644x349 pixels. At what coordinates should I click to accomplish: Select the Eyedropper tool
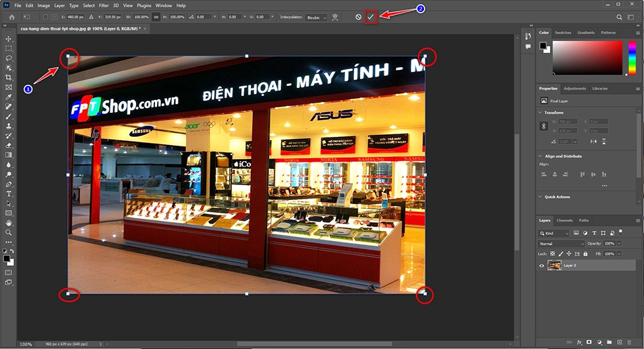9,97
